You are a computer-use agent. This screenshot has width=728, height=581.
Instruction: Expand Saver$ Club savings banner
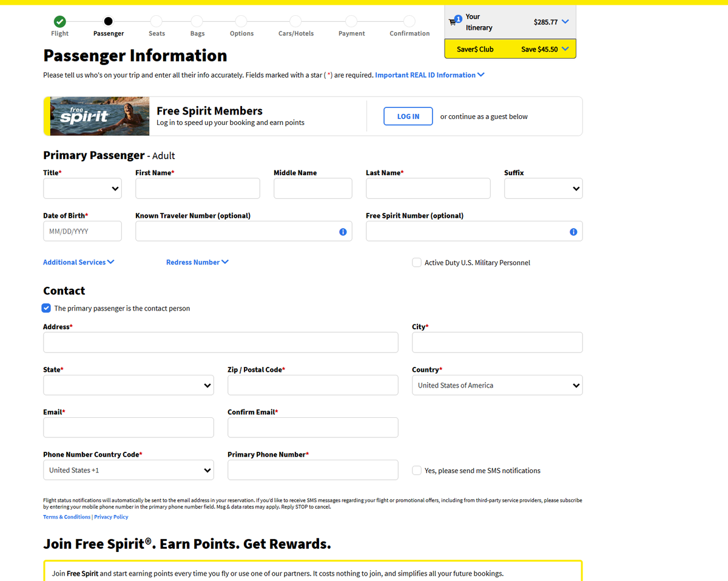pyautogui.click(x=565, y=49)
